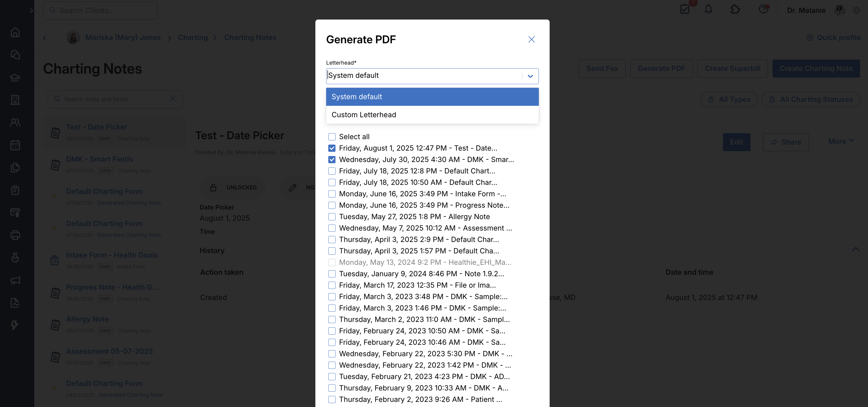Open Progress Note - Health G... in list
Image resolution: width=868 pixels, height=407 pixels.
coord(112,287)
